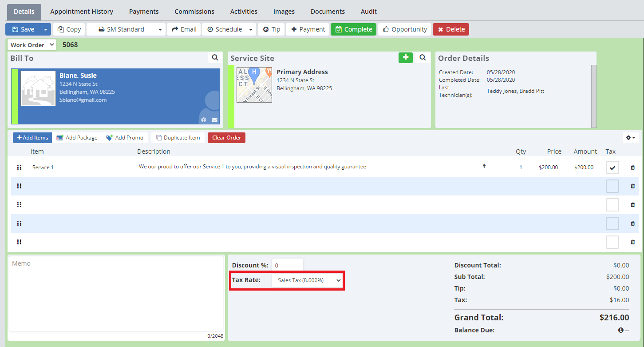
Task: Click the Bill To search magnifier icon
Action: pos(215,58)
